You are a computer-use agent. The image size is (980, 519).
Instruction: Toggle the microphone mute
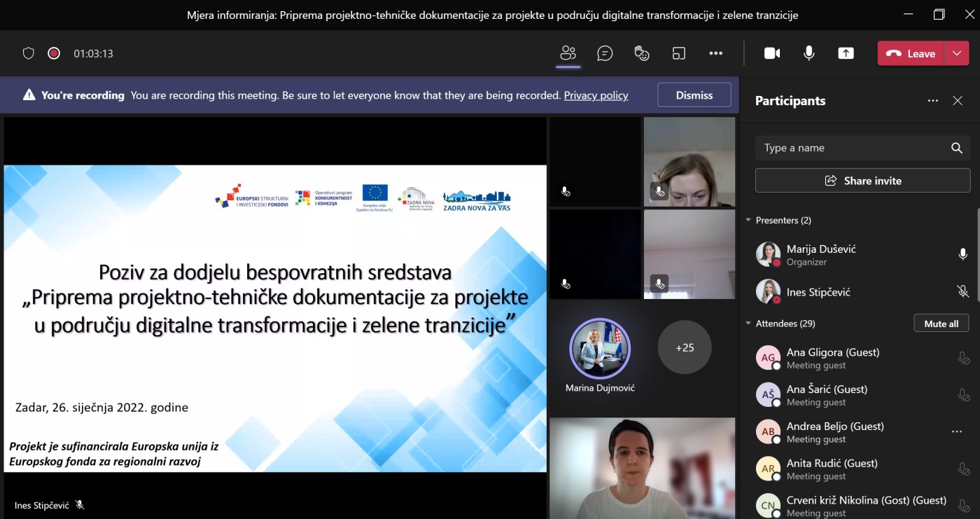click(809, 53)
